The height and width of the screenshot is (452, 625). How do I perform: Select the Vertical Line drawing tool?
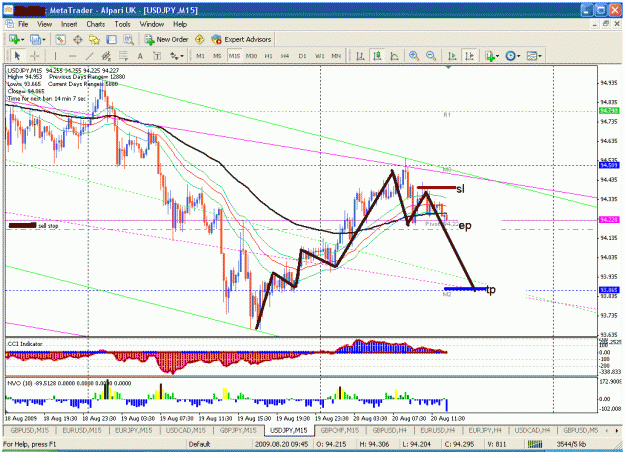click(x=55, y=56)
